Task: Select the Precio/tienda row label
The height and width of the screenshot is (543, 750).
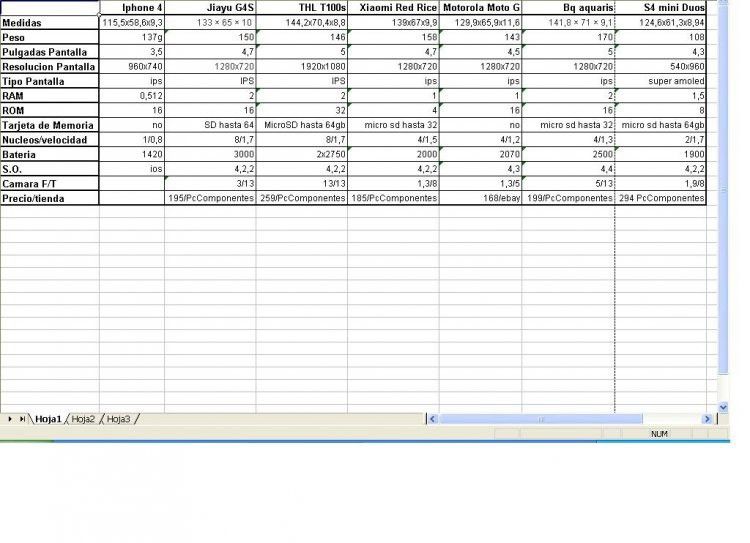Action: pos(50,198)
